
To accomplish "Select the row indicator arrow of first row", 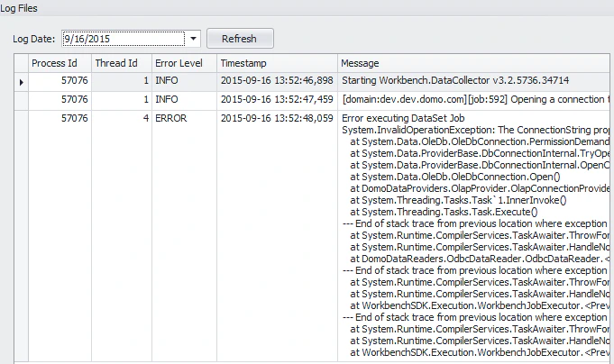I will tap(21, 82).
